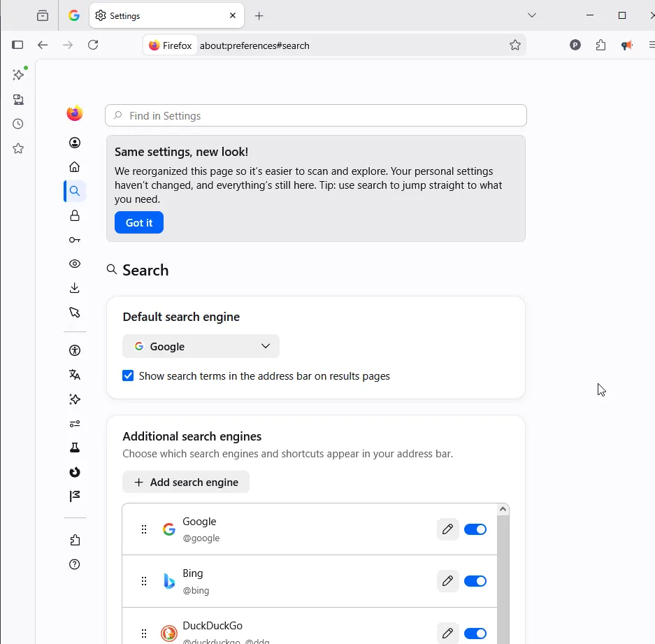Open the eye icon category in settings sidebar

75,264
